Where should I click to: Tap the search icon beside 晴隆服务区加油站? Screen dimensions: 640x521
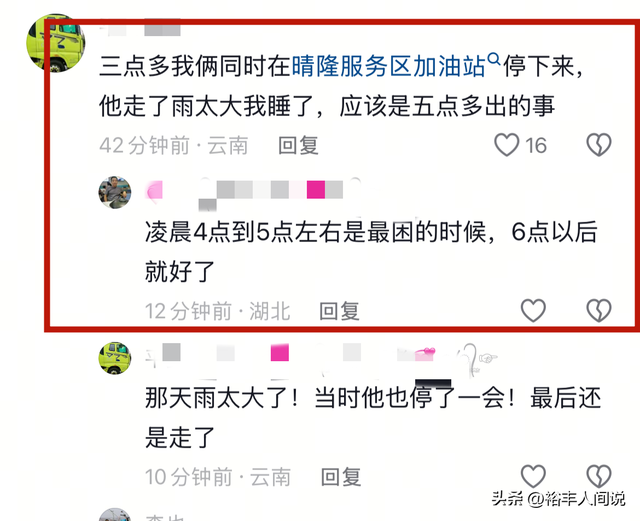[x=494, y=59]
